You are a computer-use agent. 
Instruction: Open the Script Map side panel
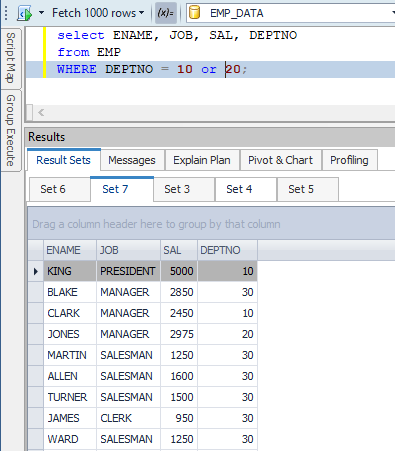(11, 58)
